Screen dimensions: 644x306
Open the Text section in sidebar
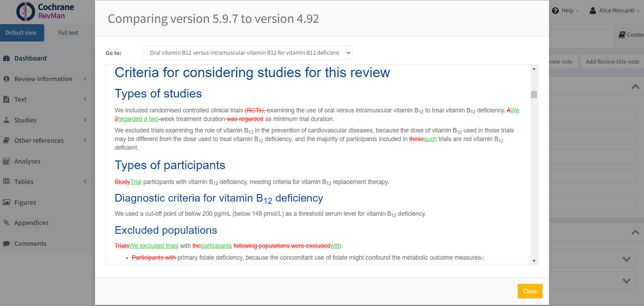tap(20, 100)
